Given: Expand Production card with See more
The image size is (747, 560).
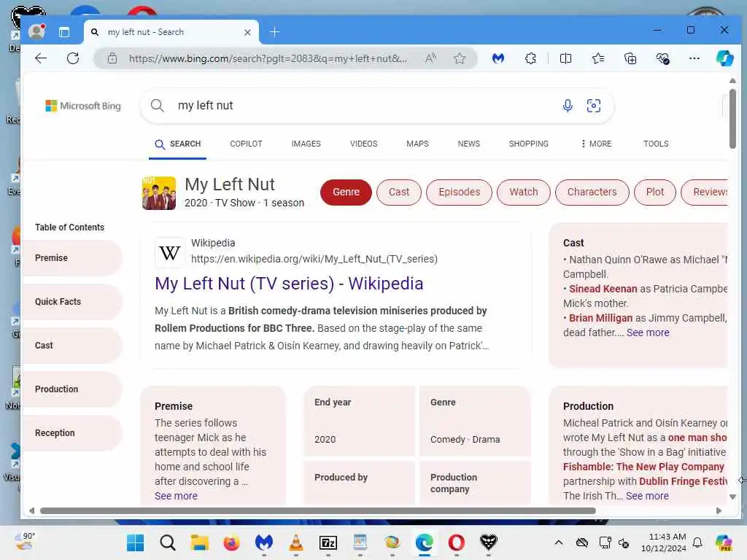Looking at the screenshot, I should [x=646, y=496].
